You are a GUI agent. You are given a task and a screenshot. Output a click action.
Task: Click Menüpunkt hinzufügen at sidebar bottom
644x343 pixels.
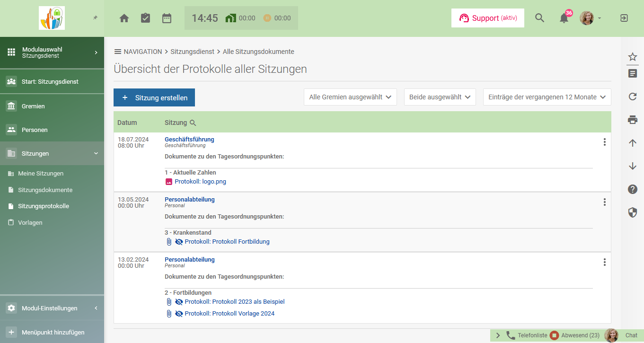52,332
